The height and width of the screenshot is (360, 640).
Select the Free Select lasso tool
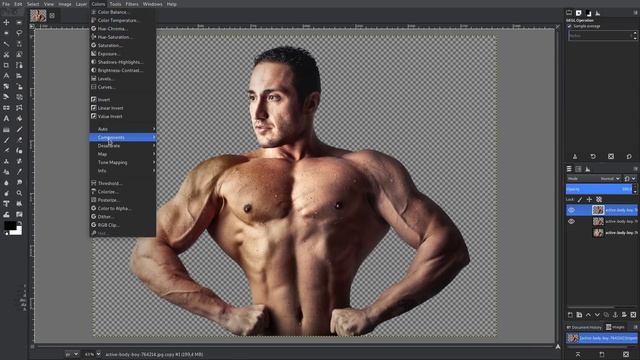pyautogui.click(x=19, y=33)
